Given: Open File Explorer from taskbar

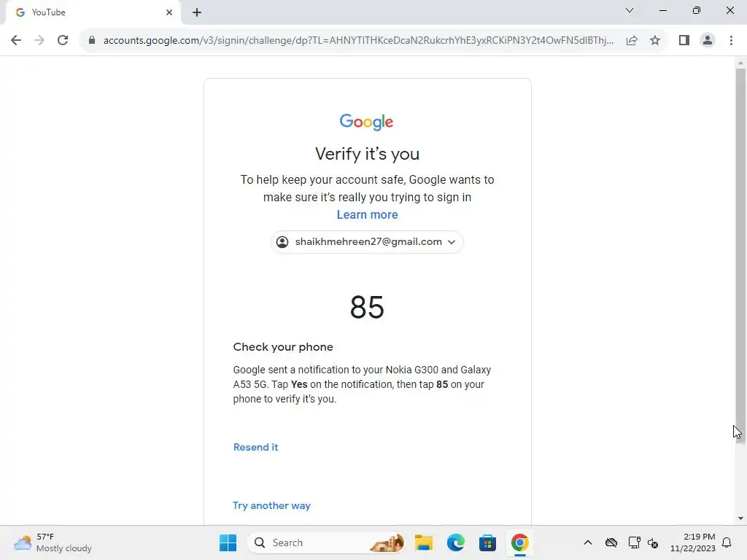Looking at the screenshot, I should (x=424, y=542).
